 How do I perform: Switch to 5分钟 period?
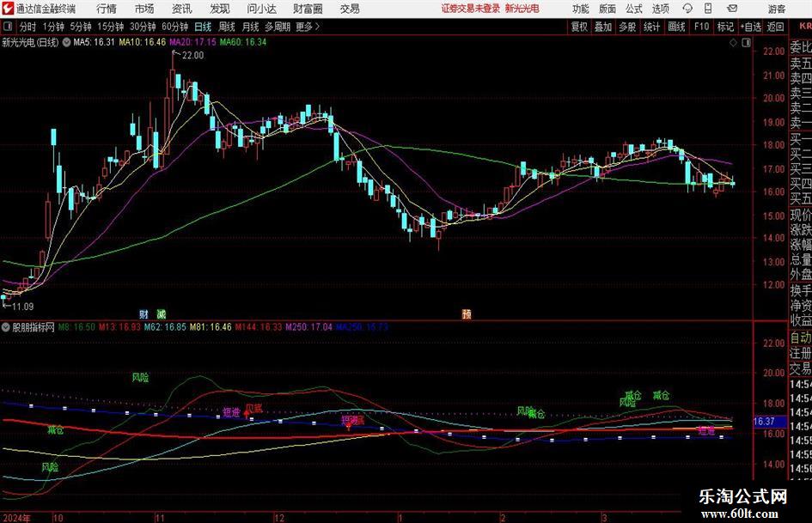tap(81, 27)
